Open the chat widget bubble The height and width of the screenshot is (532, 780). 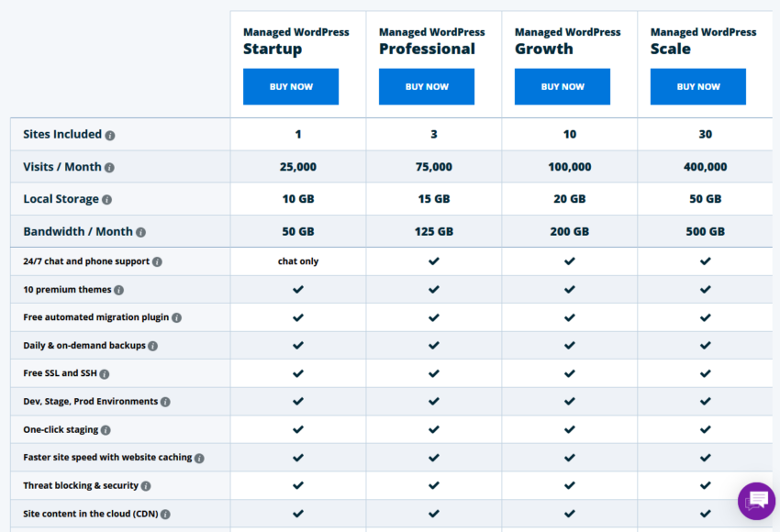tap(756, 501)
